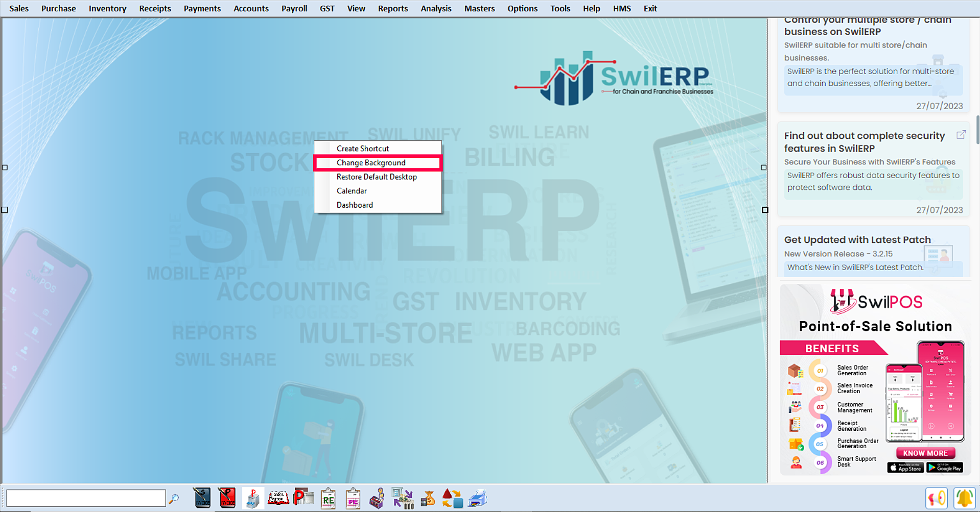
Task: Click the printer icon in bottom toolbar
Action: pos(478,498)
